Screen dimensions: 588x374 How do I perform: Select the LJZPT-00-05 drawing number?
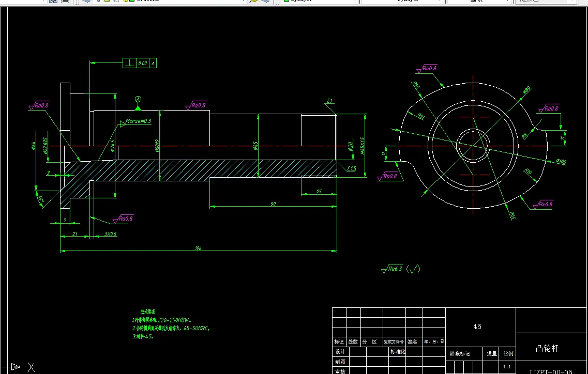coord(550,371)
